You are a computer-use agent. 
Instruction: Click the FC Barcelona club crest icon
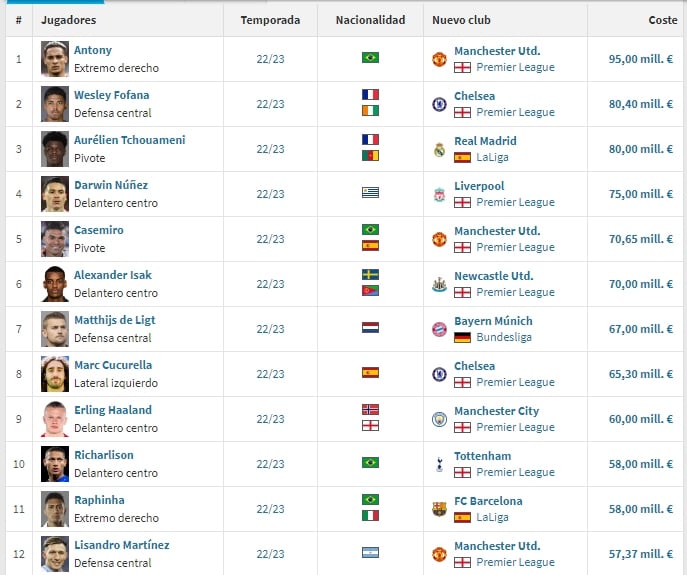point(439,509)
